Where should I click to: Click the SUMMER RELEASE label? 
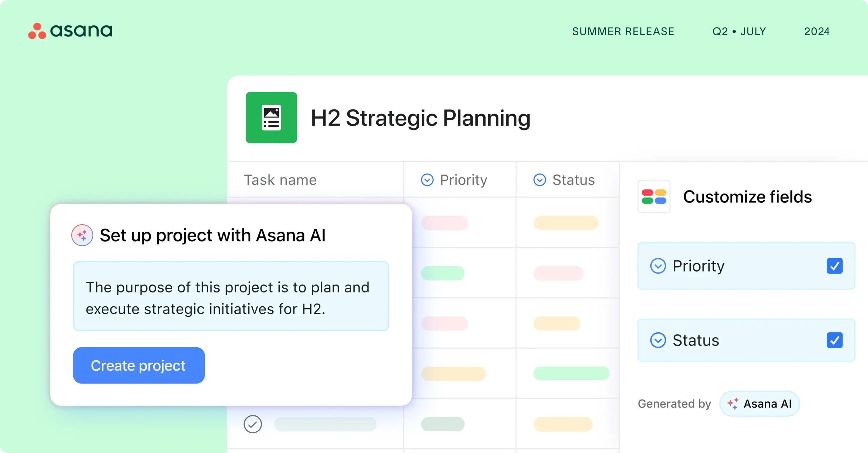click(x=623, y=31)
